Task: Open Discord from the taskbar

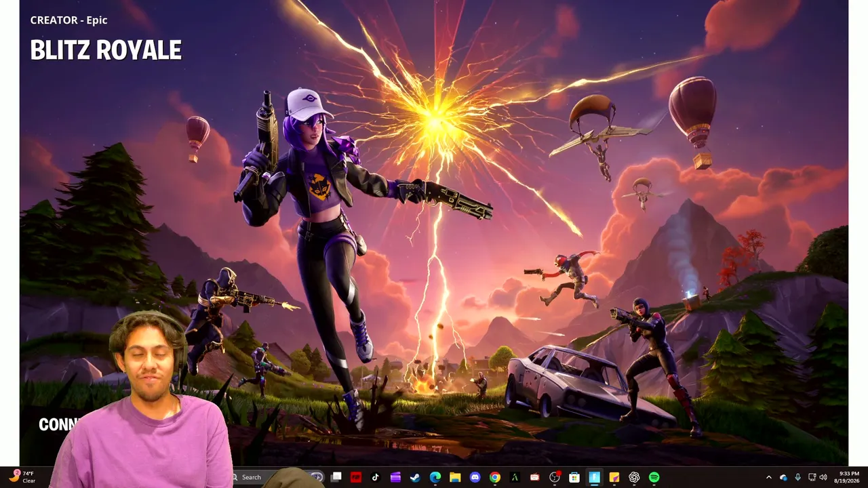Action: tap(475, 477)
